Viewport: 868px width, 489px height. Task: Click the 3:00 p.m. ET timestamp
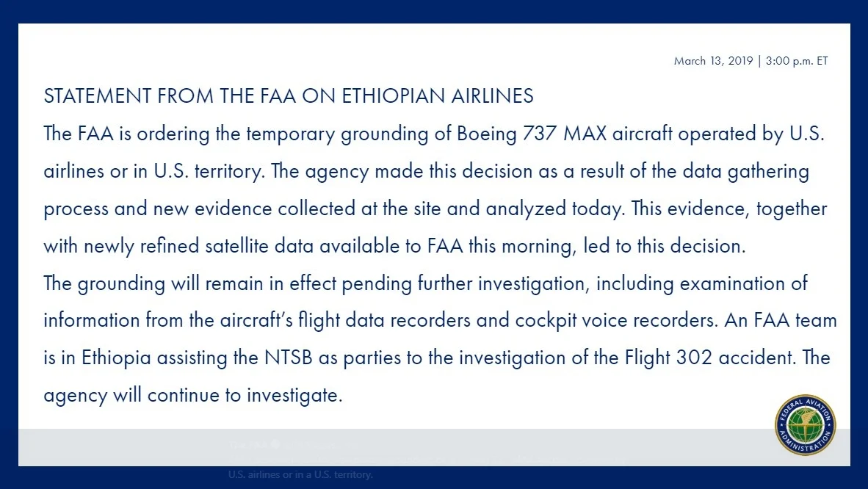(x=797, y=61)
